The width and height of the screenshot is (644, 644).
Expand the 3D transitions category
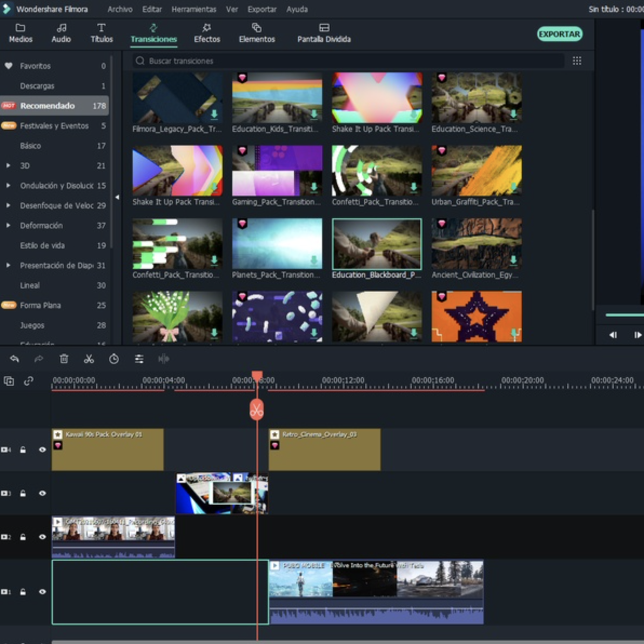tap(8, 166)
